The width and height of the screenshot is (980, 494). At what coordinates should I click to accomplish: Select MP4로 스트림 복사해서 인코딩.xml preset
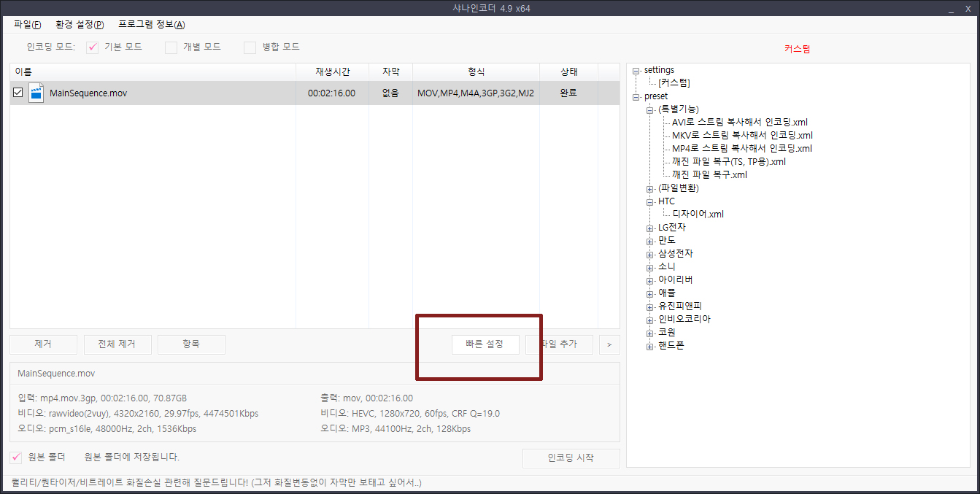[741, 149]
